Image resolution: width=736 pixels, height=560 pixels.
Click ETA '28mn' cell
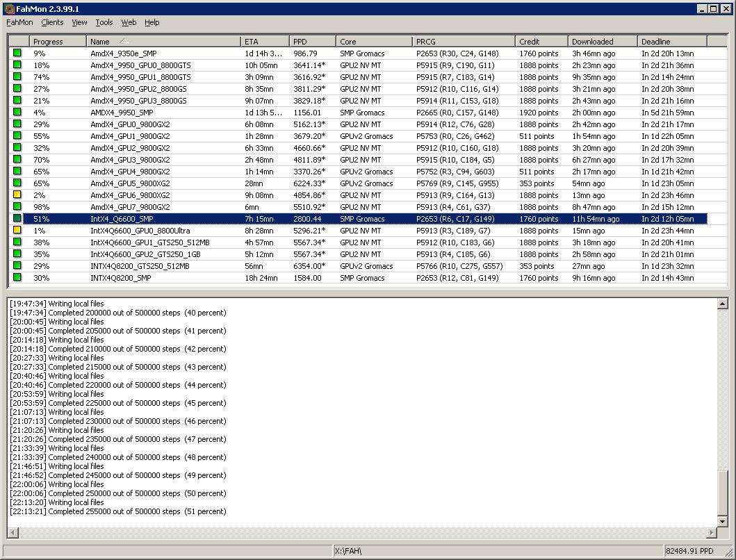tap(254, 183)
